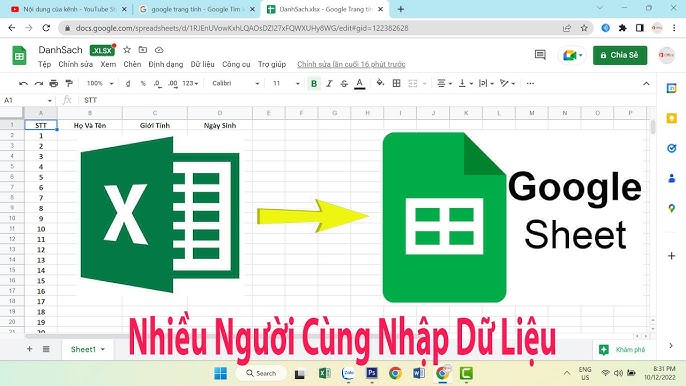The width and height of the screenshot is (686, 386).
Task: Open text color picker
Action: pos(360,83)
